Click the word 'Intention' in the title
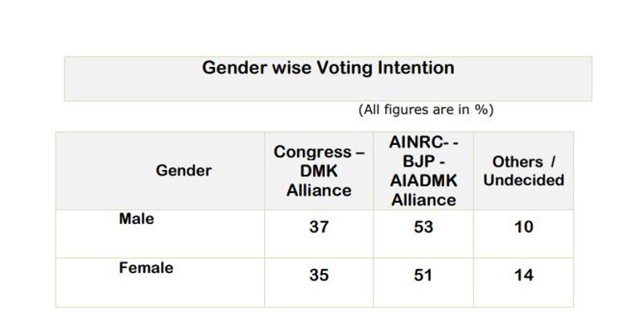 (416, 68)
